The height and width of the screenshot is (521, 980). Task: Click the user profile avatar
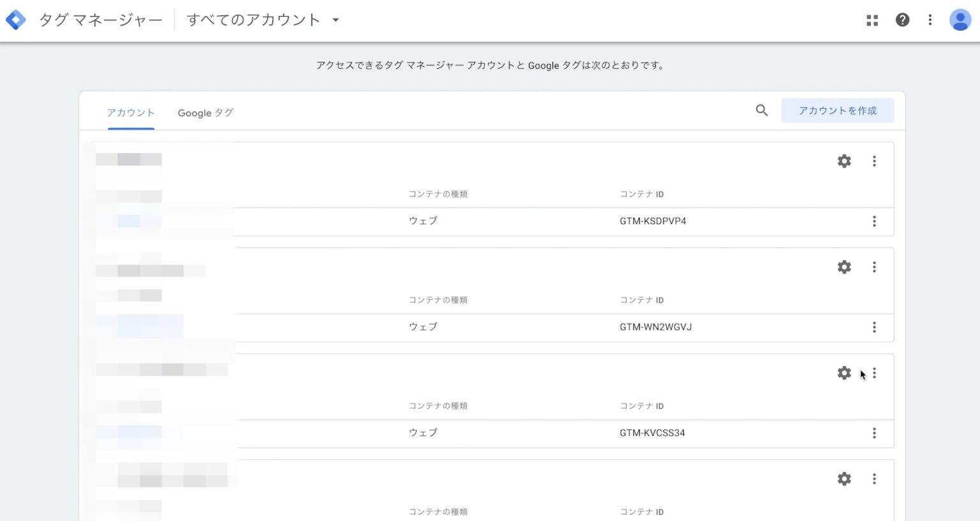960,20
